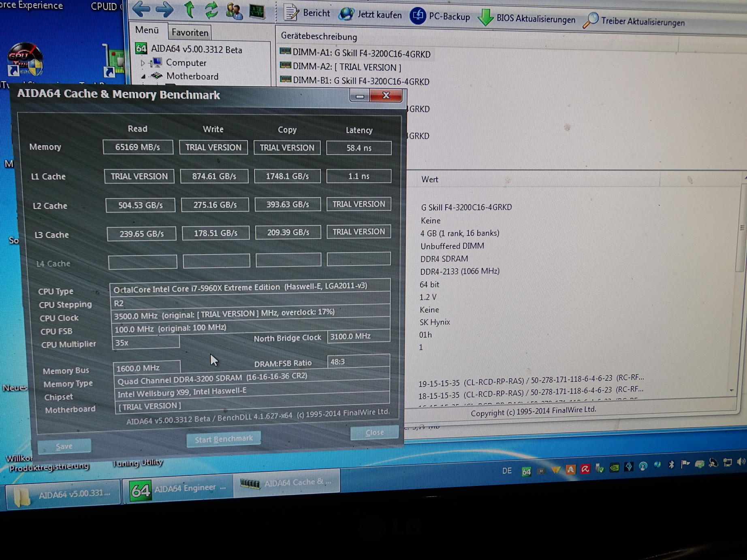Image resolution: width=747 pixels, height=560 pixels.
Task: Click the DE language indicator in taskbar
Action: pos(507,471)
